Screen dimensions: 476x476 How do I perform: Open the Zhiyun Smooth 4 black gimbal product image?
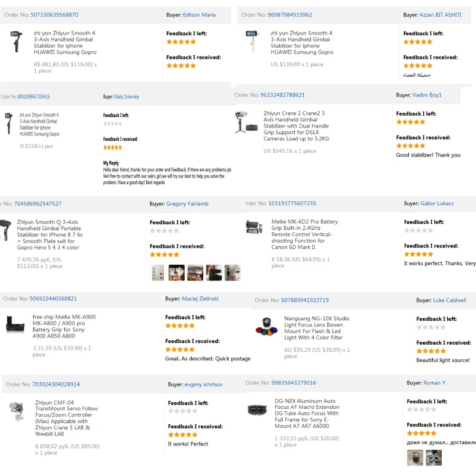(x=16, y=41)
